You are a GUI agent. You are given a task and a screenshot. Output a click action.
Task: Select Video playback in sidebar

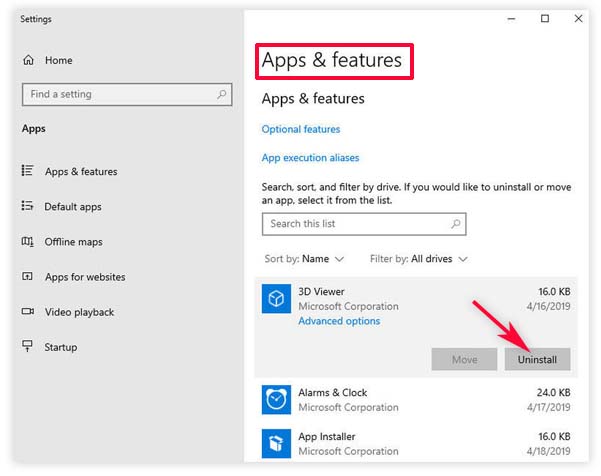tap(79, 312)
